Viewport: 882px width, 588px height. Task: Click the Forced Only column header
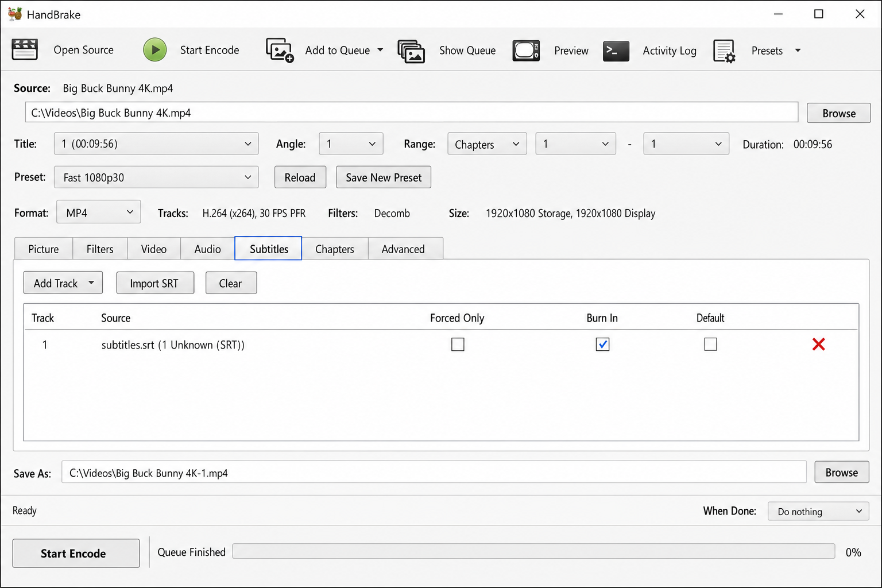[457, 318]
